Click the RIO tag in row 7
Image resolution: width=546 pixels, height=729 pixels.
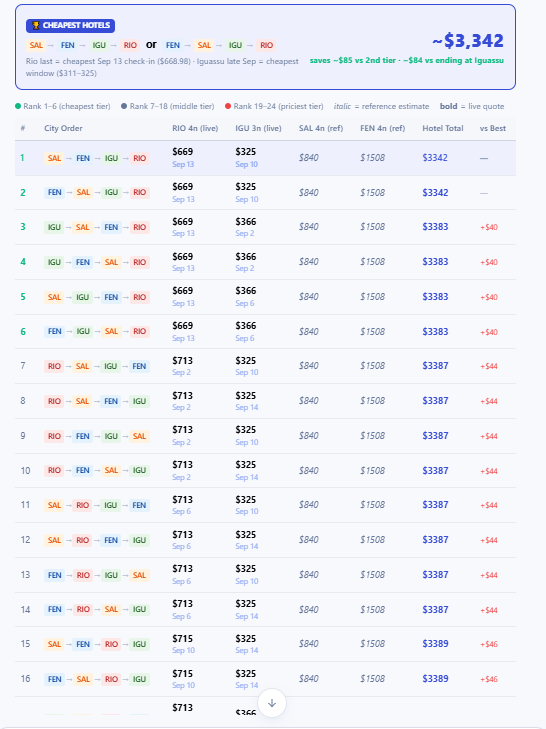(54, 366)
